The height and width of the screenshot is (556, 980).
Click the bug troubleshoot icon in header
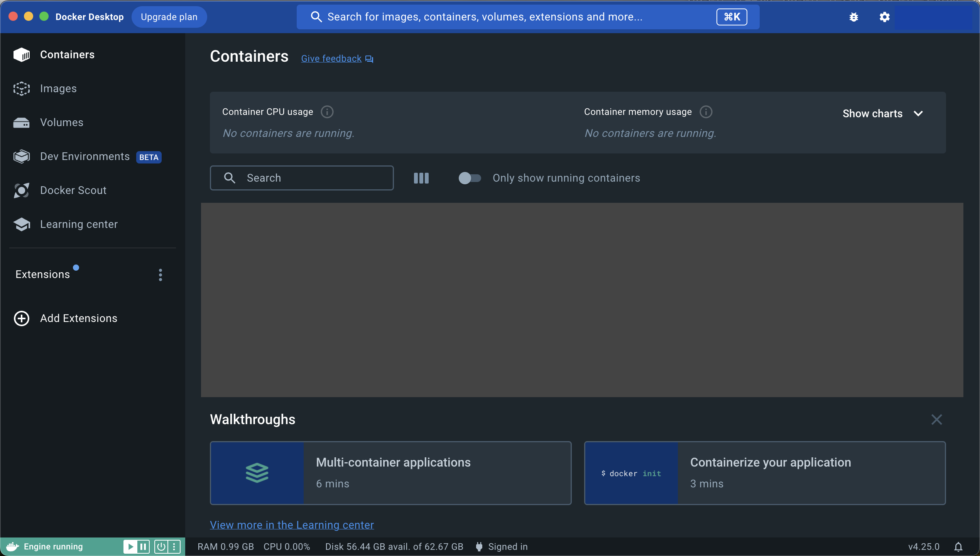(853, 17)
